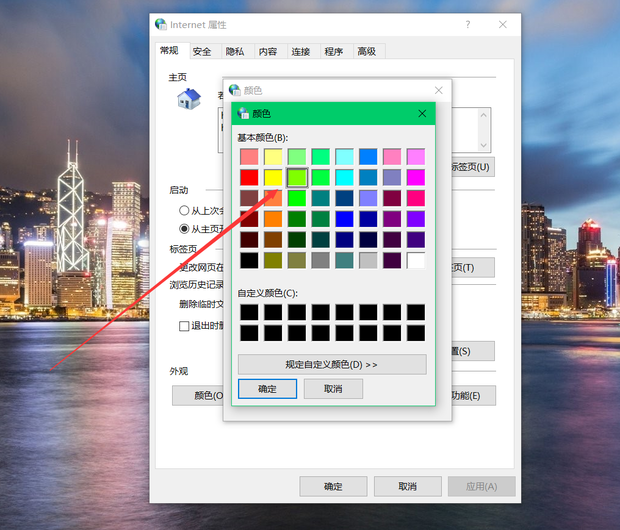
Task: Pick the bright orange color swatch
Action: pyautogui.click(x=273, y=219)
